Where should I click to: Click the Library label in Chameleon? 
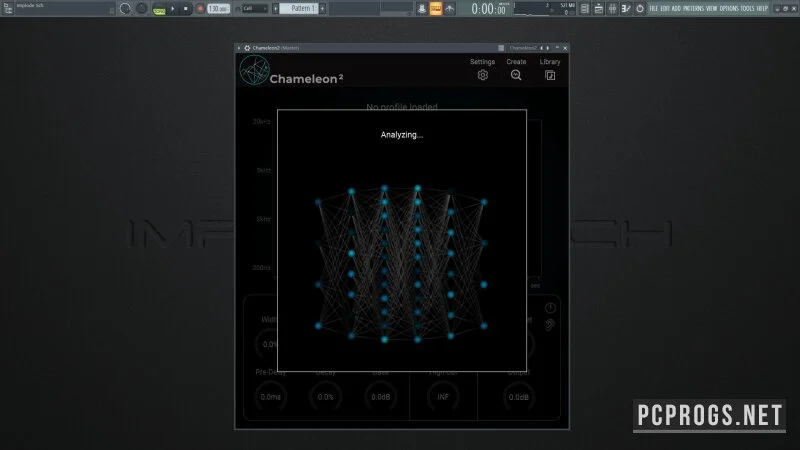[550, 62]
